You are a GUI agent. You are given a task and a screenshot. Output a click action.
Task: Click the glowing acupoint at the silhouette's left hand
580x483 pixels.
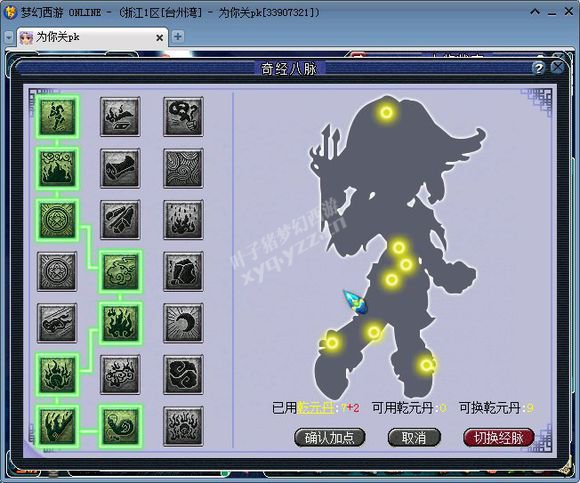[x=332, y=343]
